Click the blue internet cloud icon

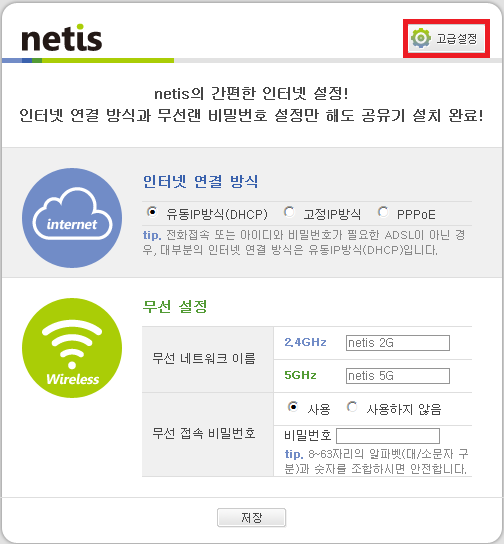(x=72, y=218)
